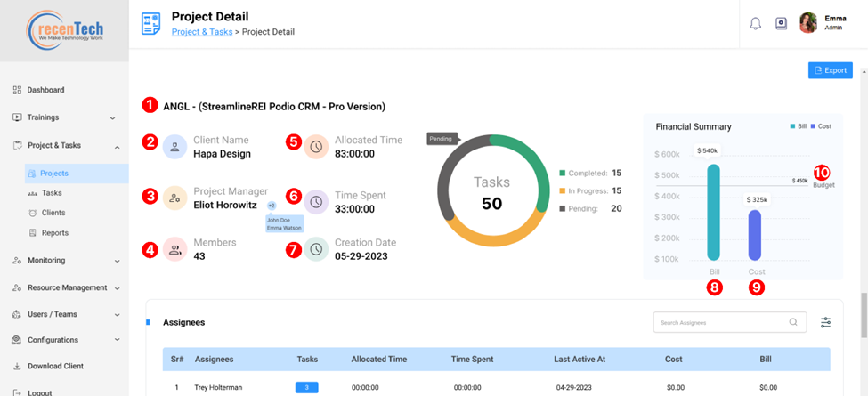Click the Eliot Horowitz manager name
The width and height of the screenshot is (868, 396).
point(225,205)
